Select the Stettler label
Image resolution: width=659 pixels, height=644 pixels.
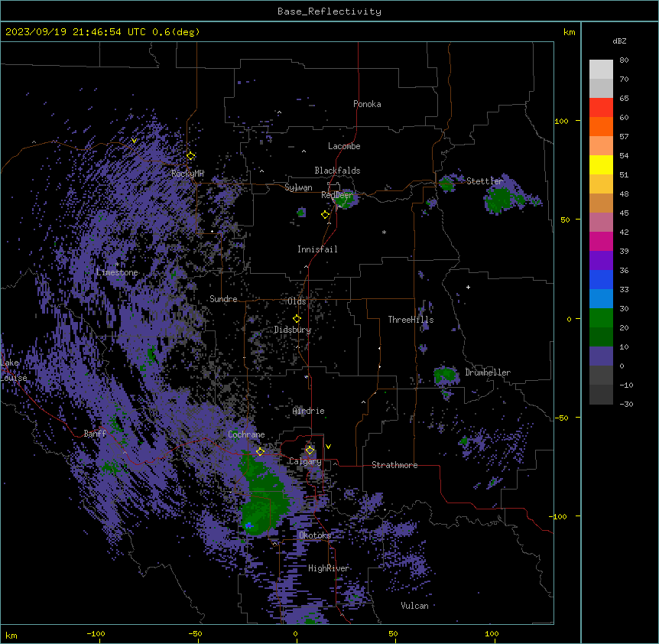(485, 181)
